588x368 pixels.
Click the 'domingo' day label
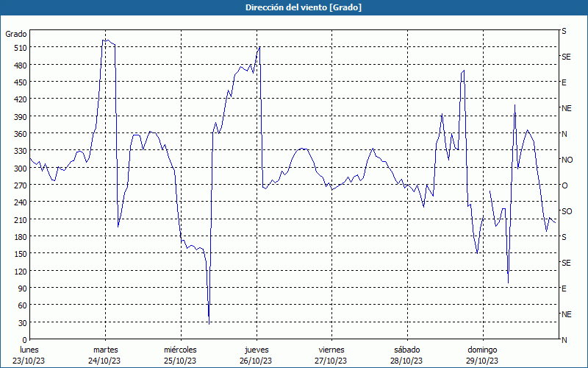click(x=482, y=350)
